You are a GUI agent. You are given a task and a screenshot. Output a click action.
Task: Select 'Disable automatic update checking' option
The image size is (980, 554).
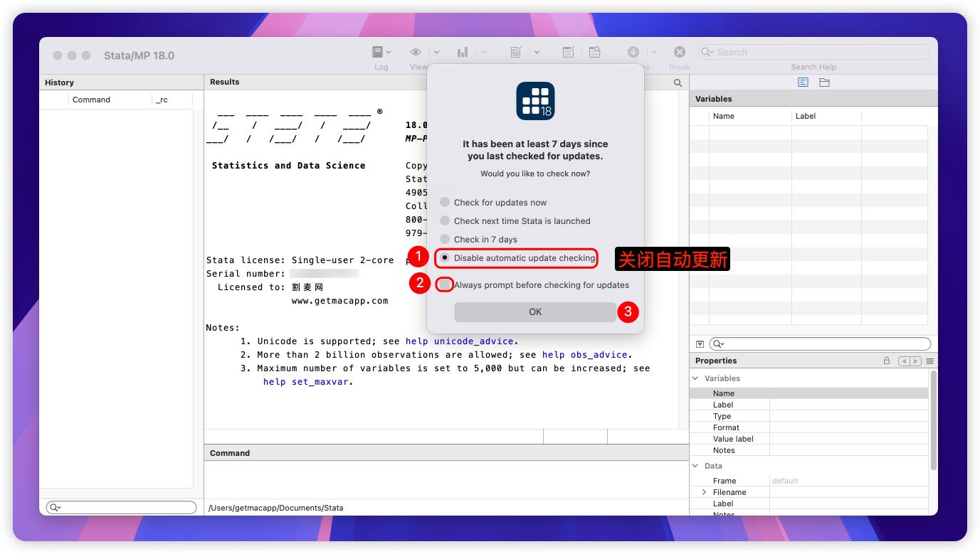pyautogui.click(x=445, y=258)
